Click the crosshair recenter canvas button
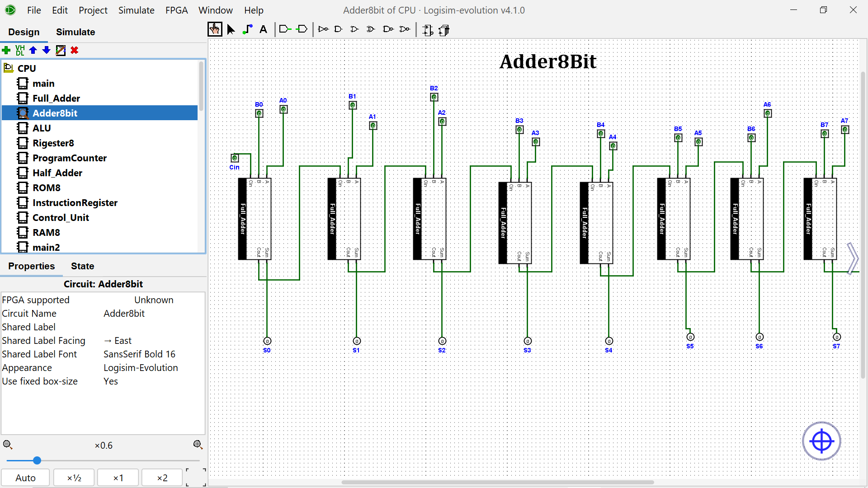Screen dimensions: 868x488 [821, 441]
